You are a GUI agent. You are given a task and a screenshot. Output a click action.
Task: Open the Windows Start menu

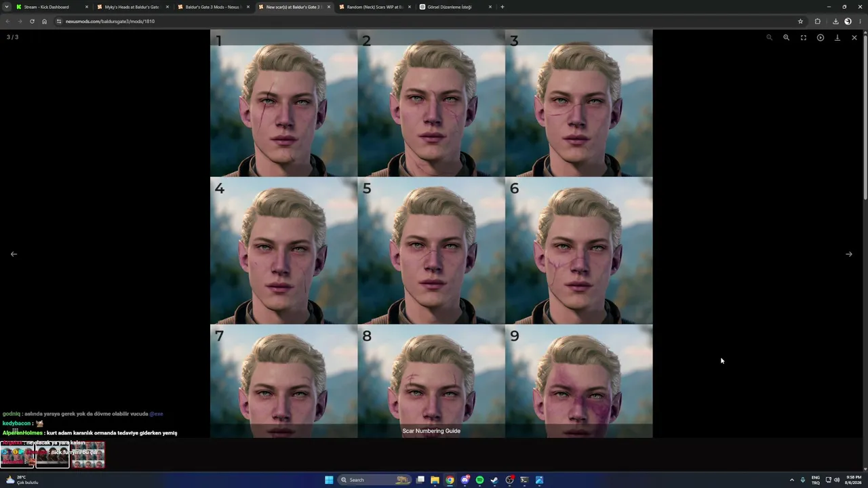329,480
